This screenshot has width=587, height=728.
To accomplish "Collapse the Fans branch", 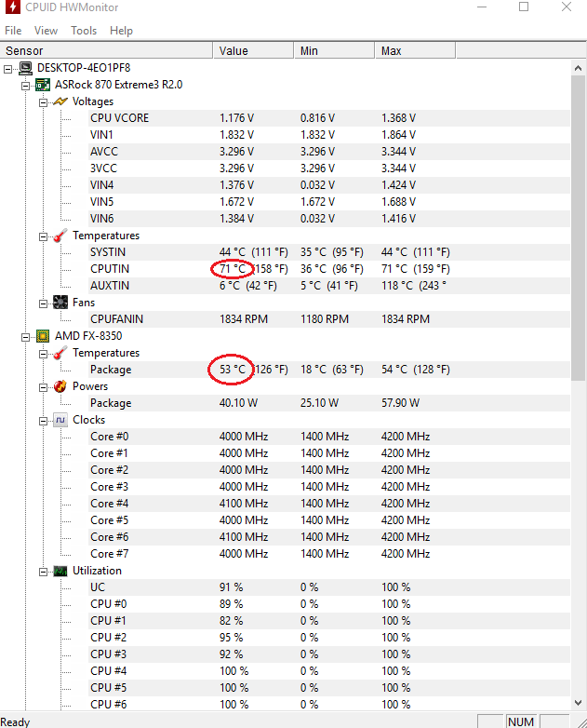I will pos(43,303).
